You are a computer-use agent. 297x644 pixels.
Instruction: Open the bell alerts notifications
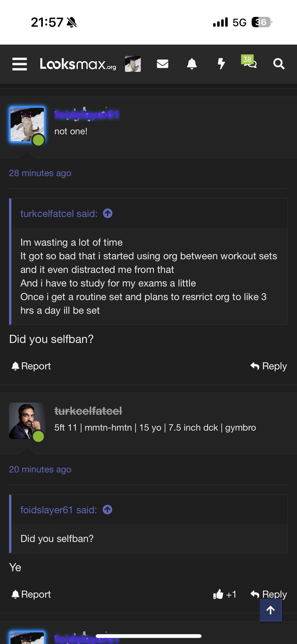tap(192, 64)
